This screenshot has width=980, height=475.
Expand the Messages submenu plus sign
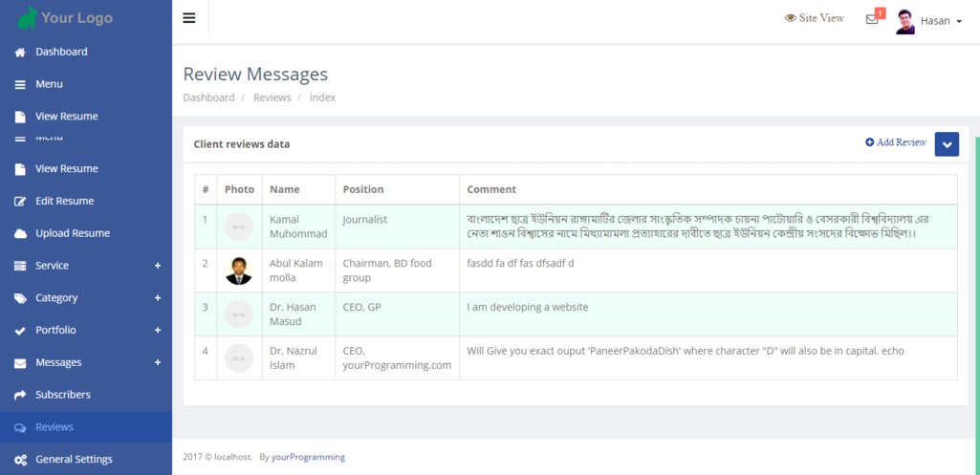tap(158, 363)
